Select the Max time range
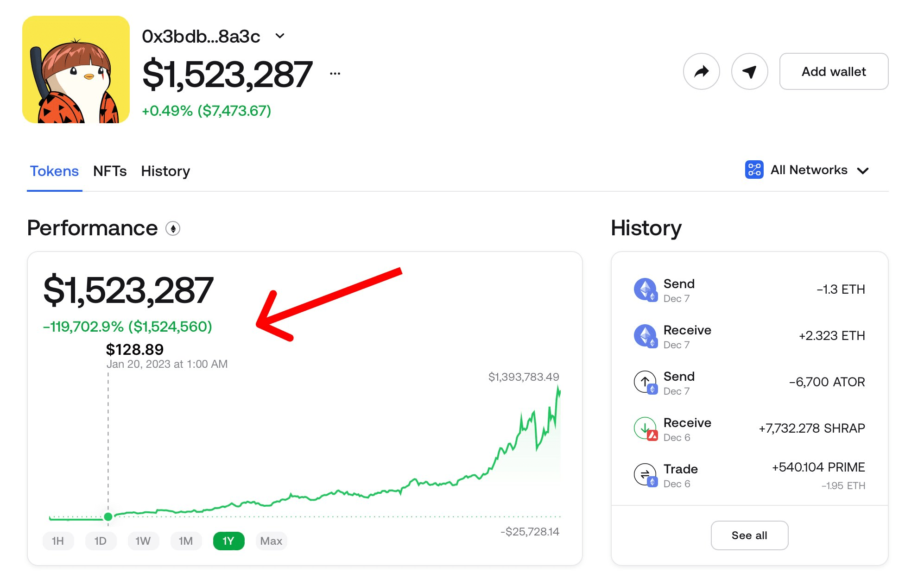 [x=271, y=541]
